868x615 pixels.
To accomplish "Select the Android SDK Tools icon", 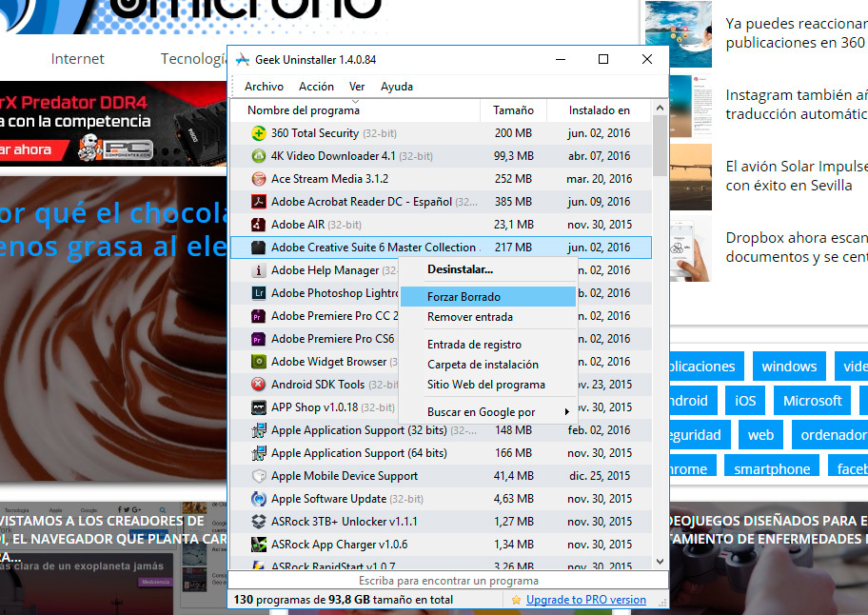I will tap(257, 384).
